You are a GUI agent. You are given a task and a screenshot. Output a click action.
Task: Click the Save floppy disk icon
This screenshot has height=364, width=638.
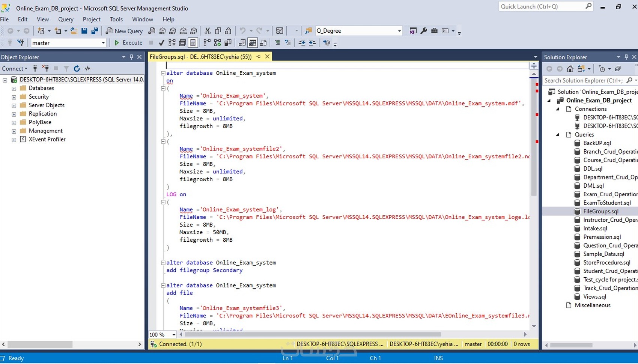84,31
